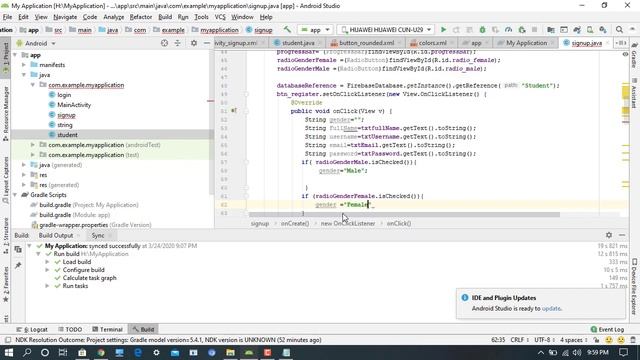The image size is (640, 360).
Task: Click the update link in notification
Action: click(551, 309)
